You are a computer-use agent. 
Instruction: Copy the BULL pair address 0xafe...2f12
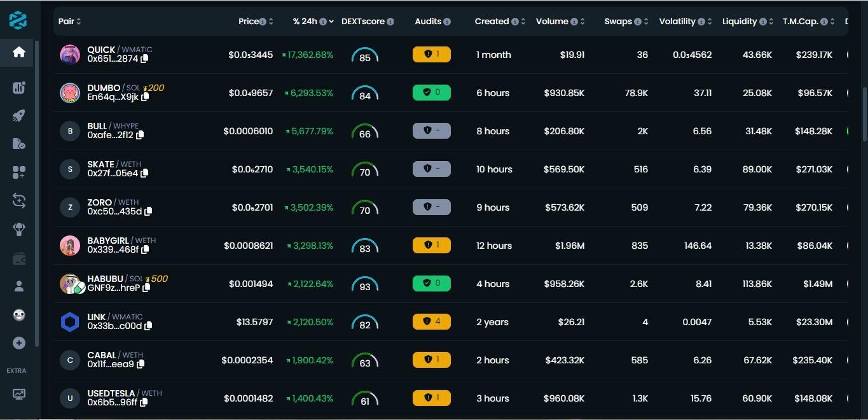click(x=140, y=135)
